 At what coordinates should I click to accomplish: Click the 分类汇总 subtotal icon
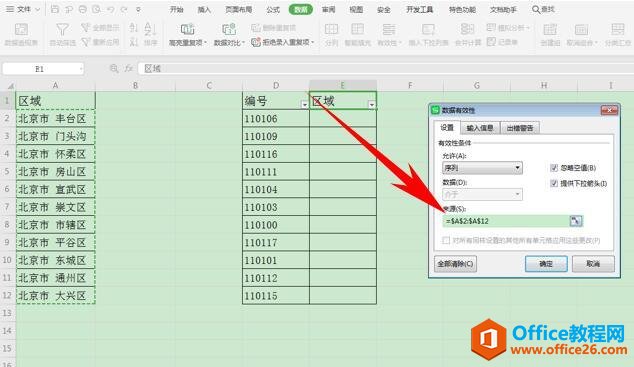point(618,30)
